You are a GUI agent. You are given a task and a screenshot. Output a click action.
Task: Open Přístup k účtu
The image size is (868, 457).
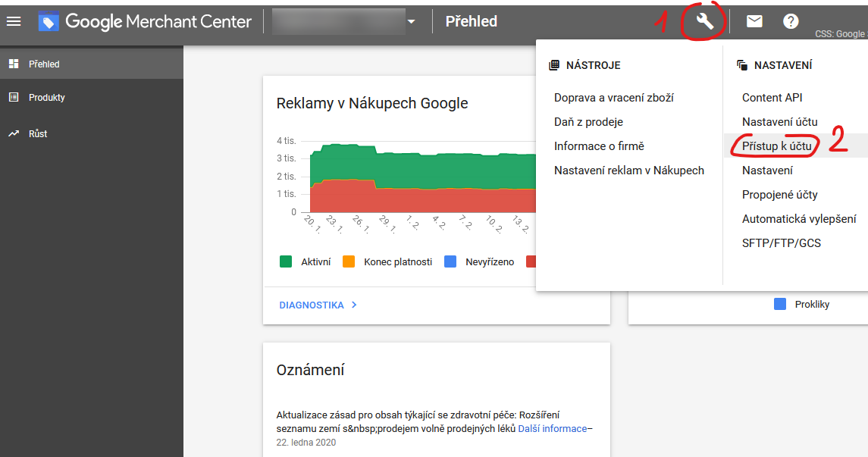[777, 146]
